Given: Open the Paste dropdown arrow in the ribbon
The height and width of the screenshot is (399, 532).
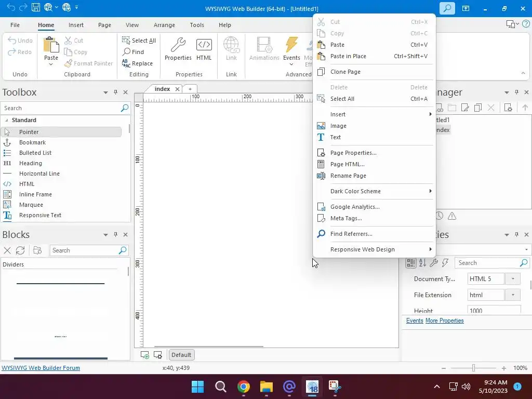Looking at the screenshot, I should [51, 64].
